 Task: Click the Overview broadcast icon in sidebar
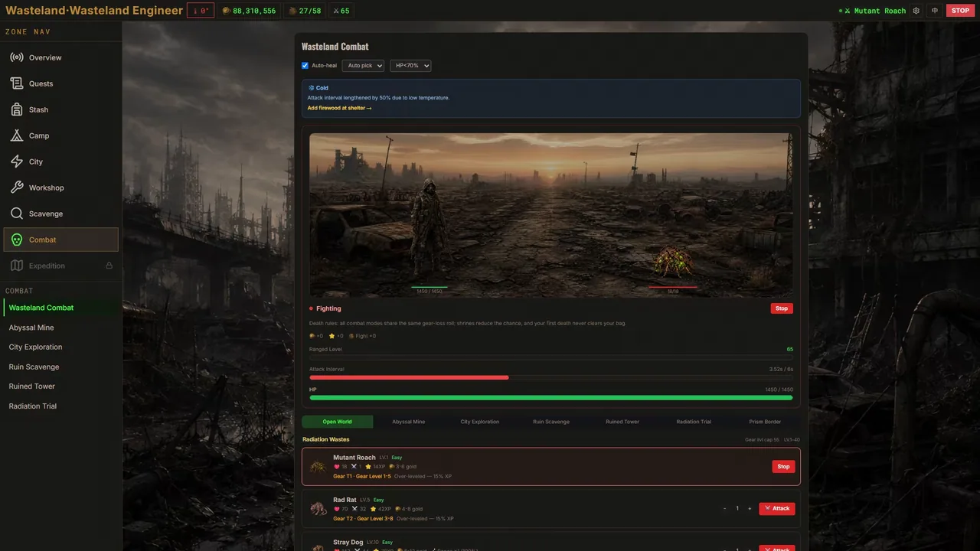16,57
